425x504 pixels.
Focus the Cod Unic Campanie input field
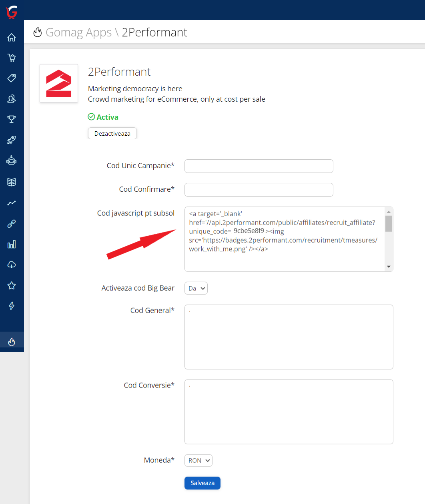point(259,166)
